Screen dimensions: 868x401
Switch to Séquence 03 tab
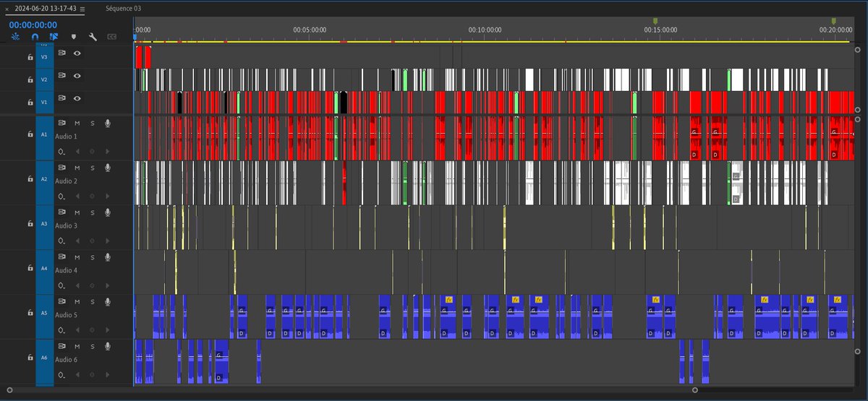click(123, 8)
